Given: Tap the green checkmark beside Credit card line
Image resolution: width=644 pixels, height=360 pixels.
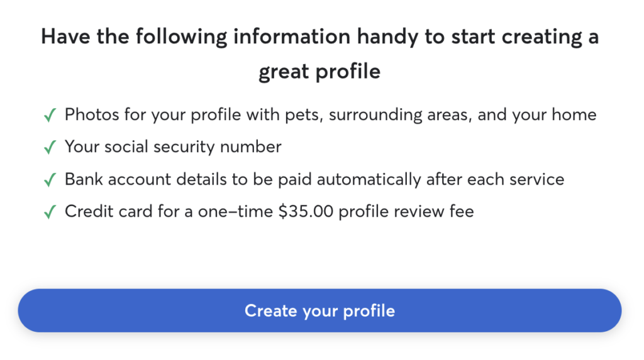Looking at the screenshot, I should pyautogui.click(x=50, y=212).
